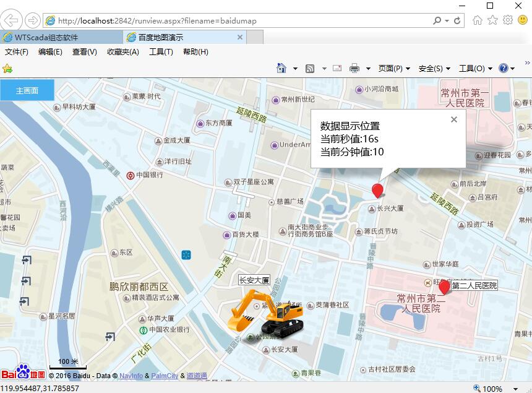The width and height of the screenshot is (532, 393).
Task: Click the 主画面 button
Action: tap(27, 90)
